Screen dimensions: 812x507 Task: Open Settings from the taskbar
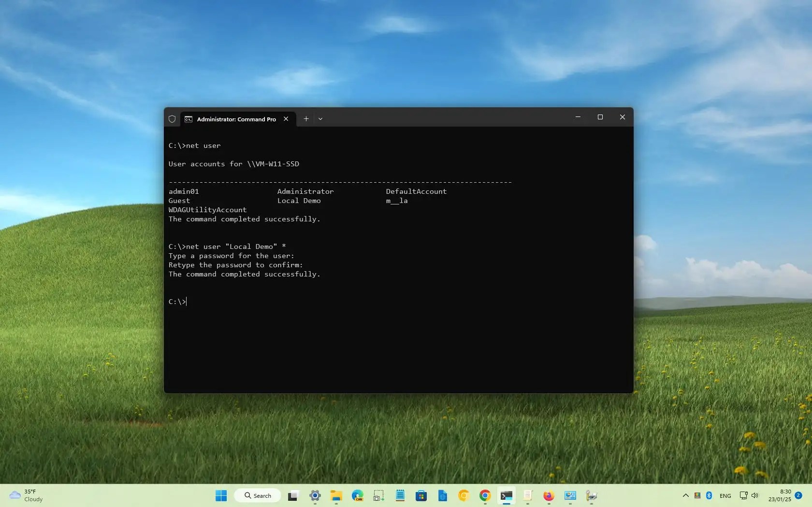point(315,495)
